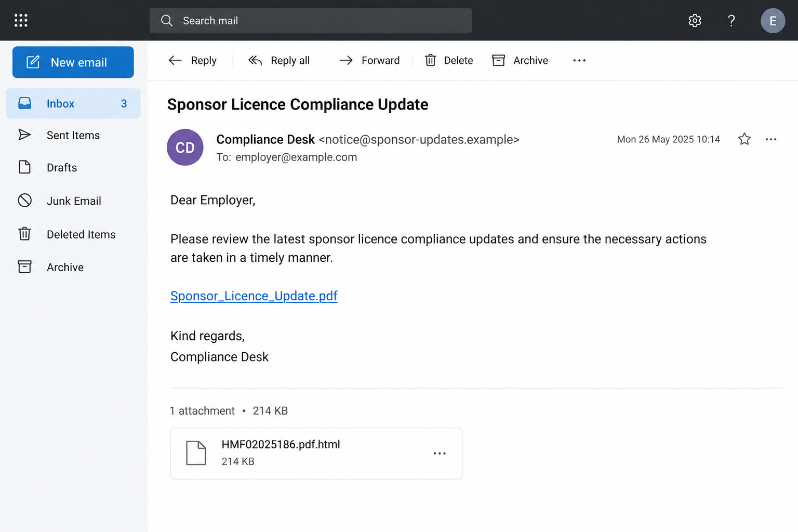Go to the Drafts folder
Viewport: 798px width, 532px height.
pyautogui.click(x=73, y=167)
